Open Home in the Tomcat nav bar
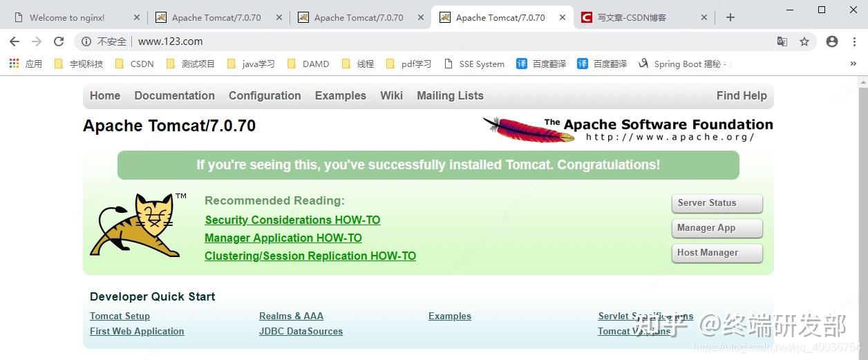Image resolution: width=868 pixels, height=360 pixels. 105,96
